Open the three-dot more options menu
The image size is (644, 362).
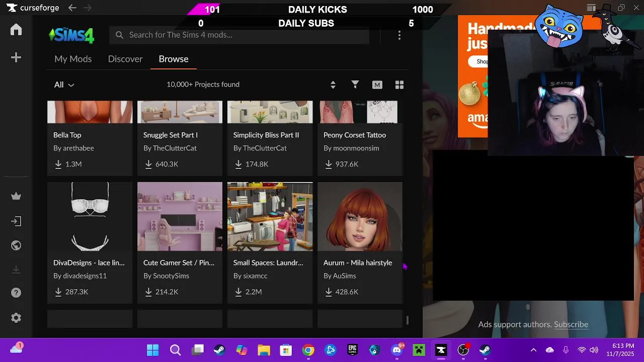coord(399,35)
